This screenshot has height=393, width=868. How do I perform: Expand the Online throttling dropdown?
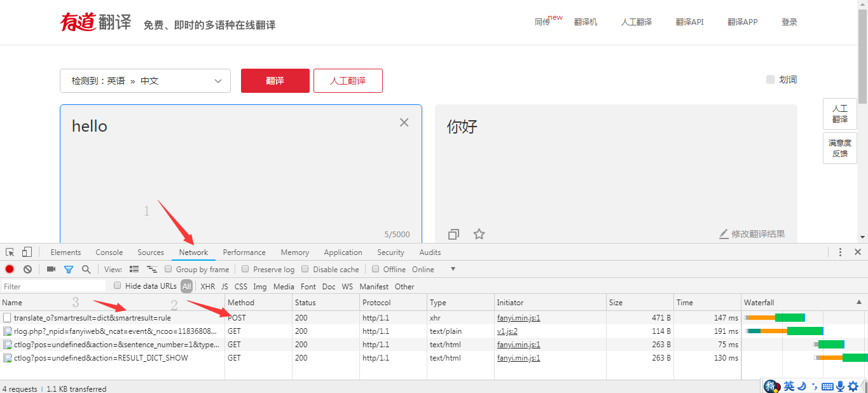(x=453, y=269)
